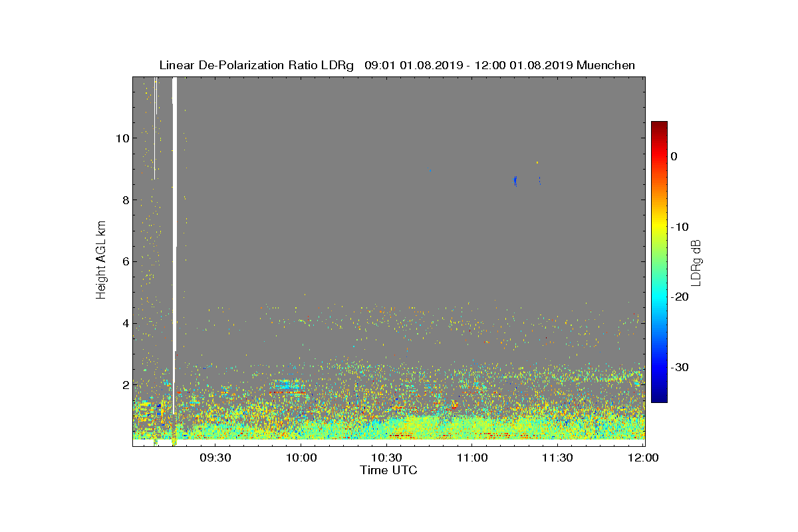Click the plot title 'Linear De-Polarization Ratio LDRg'
Viewport: 798px width, 532px height.
pyautogui.click(x=258, y=65)
